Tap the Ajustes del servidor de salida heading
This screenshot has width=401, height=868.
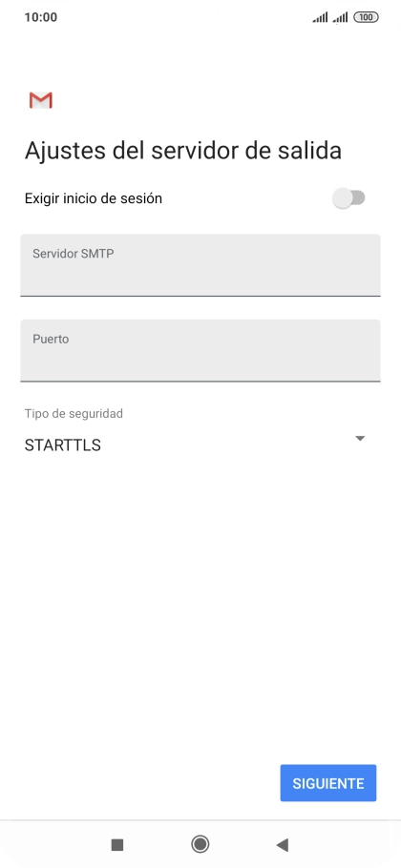(182, 151)
